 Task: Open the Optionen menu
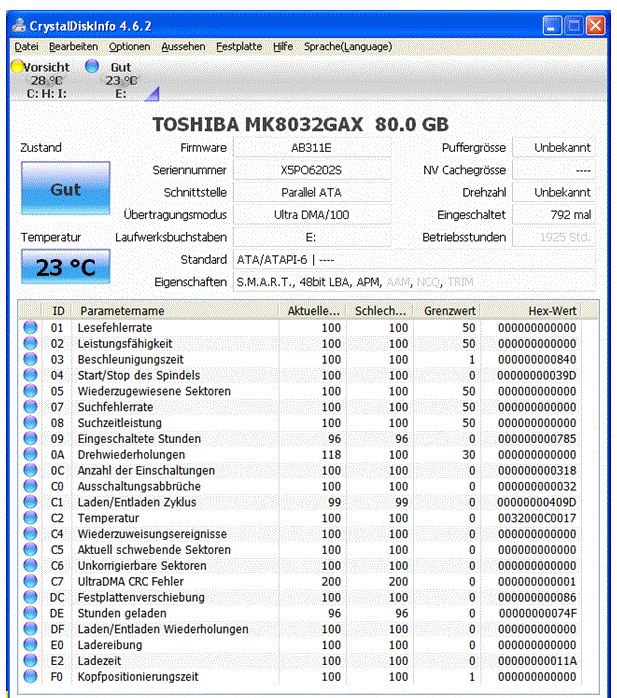130,47
